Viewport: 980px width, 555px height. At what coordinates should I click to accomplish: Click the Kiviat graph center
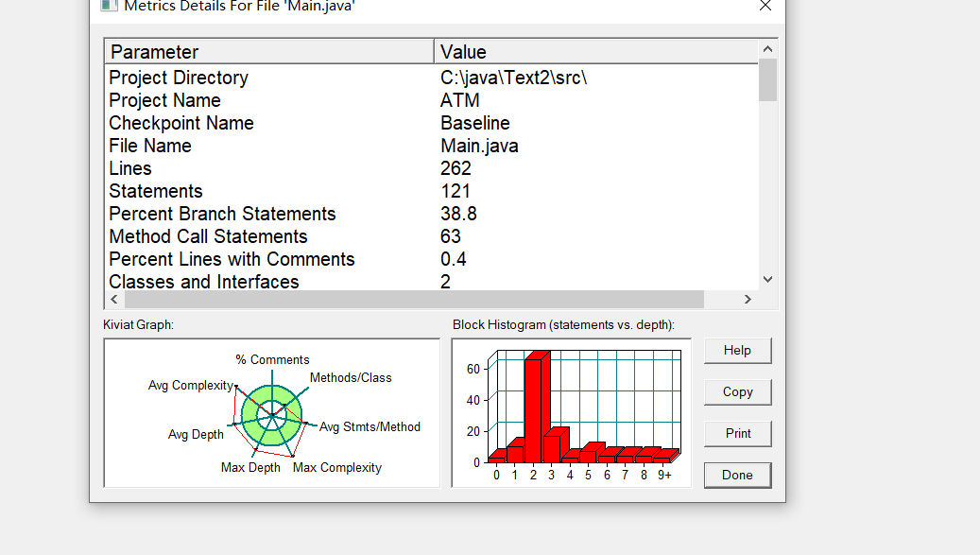tap(272, 415)
